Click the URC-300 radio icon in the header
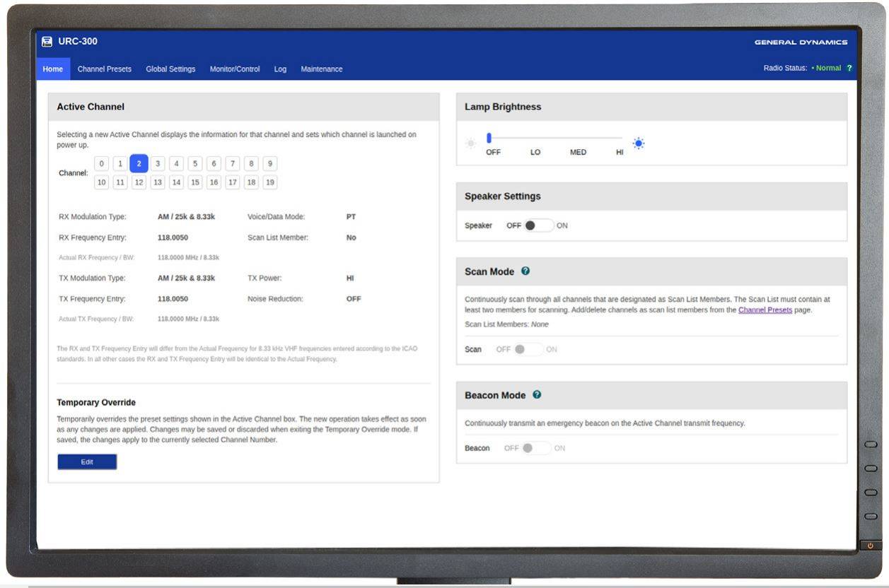This screenshot has width=889, height=588. 47,41
